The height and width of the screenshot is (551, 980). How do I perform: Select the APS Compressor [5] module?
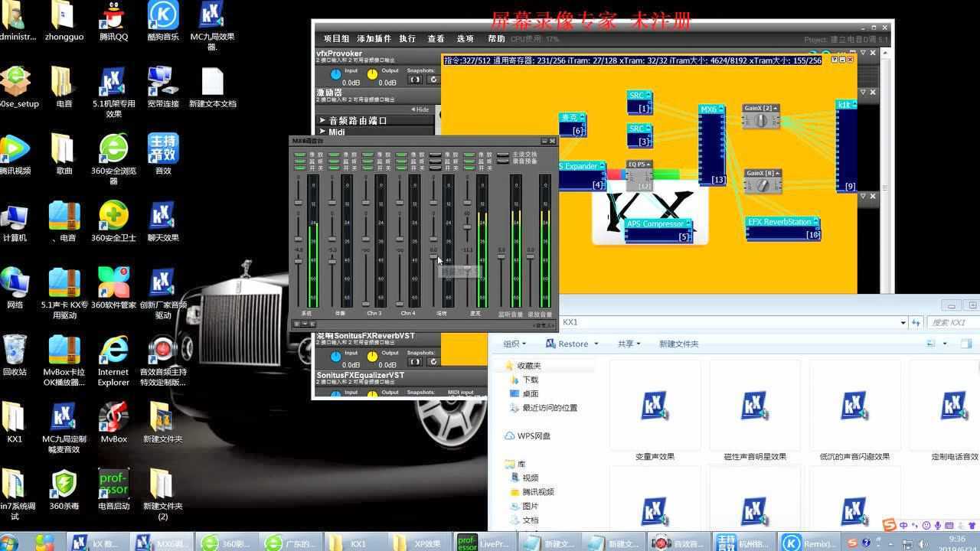tap(658, 230)
